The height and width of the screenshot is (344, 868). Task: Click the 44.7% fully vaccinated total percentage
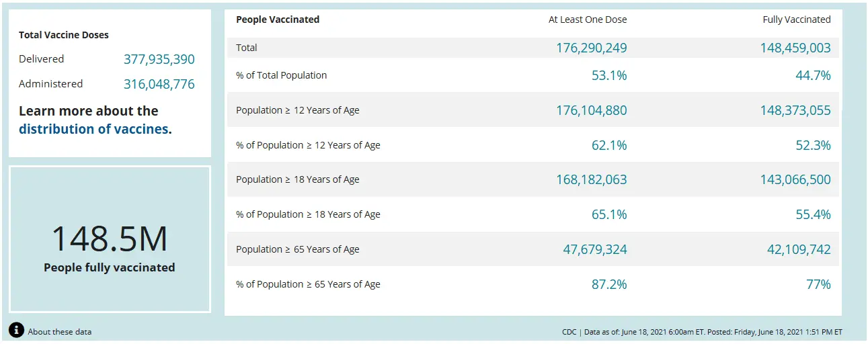point(813,75)
